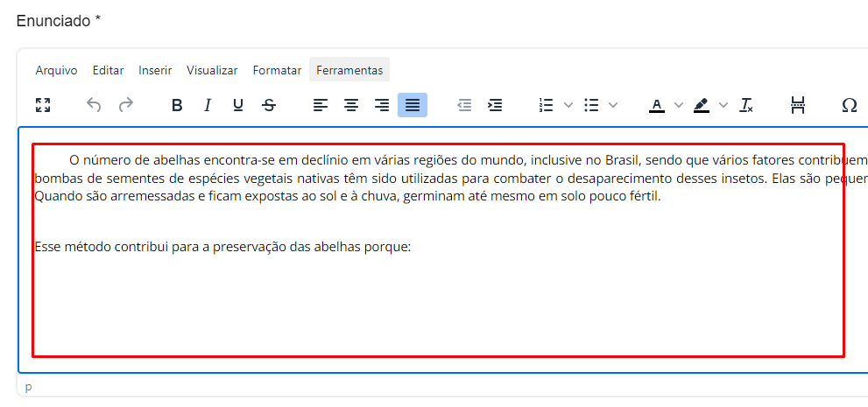
Task: Toggle bold formatting
Action: (x=177, y=105)
